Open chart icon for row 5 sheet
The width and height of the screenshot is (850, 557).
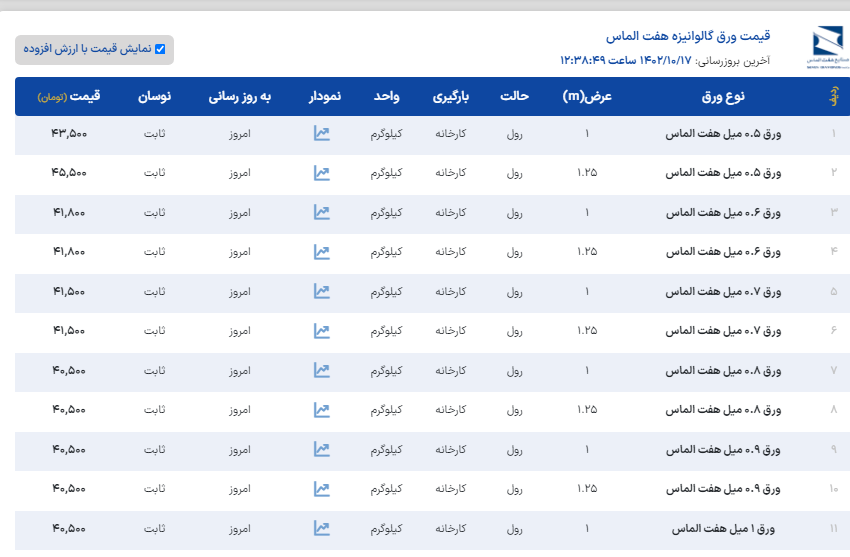(321, 291)
